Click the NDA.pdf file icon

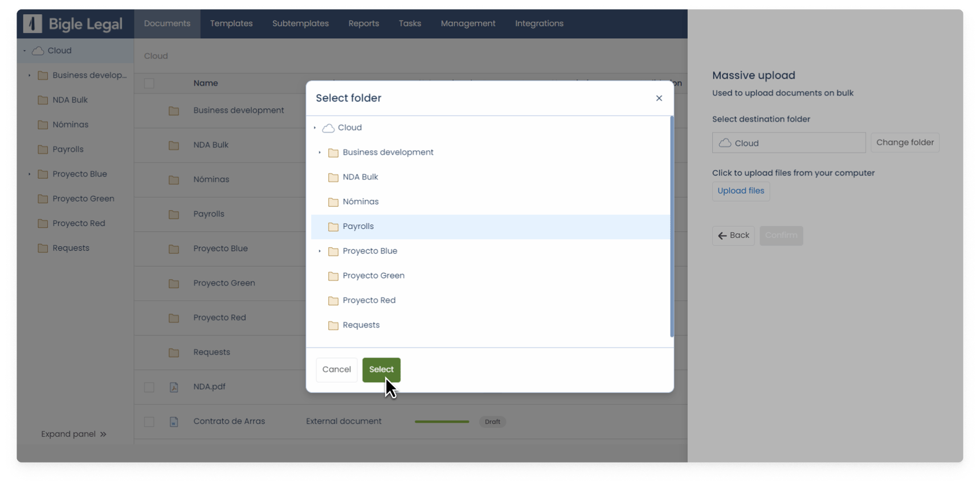point(174,387)
